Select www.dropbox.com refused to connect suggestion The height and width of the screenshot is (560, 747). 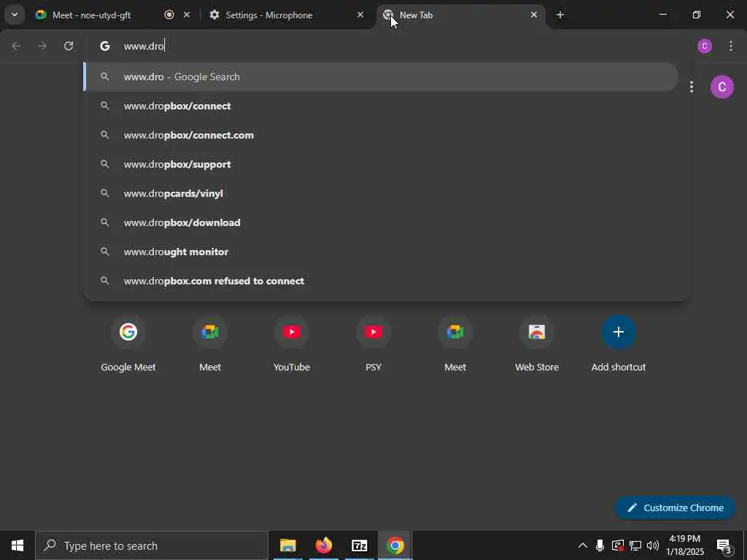[x=381, y=281]
